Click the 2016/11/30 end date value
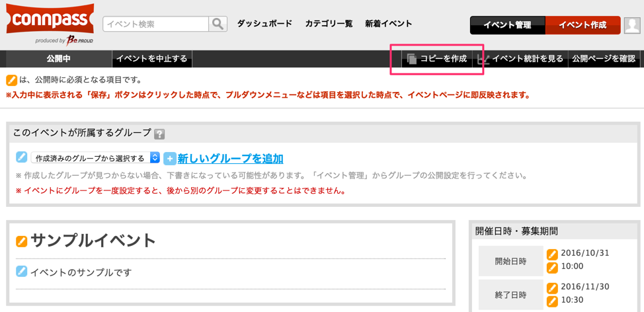The height and width of the screenshot is (312, 644). click(x=585, y=287)
